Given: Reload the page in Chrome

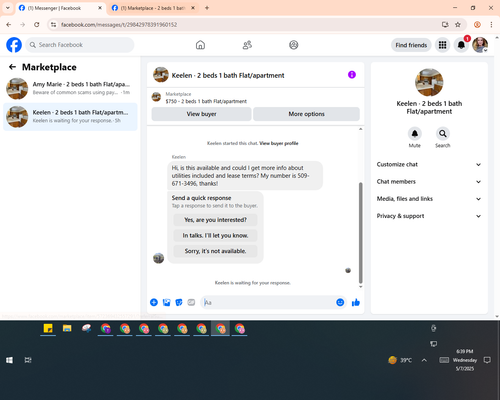Looking at the screenshot, I should click(x=37, y=24).
